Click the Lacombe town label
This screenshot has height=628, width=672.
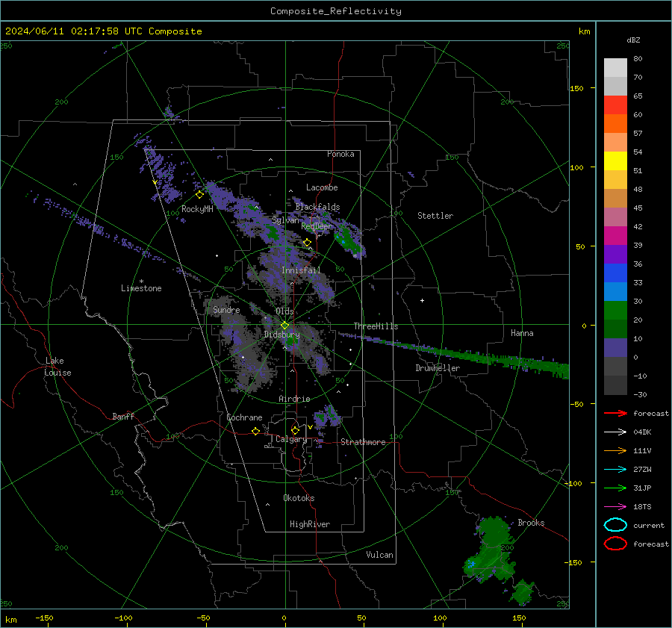(322, 187)
